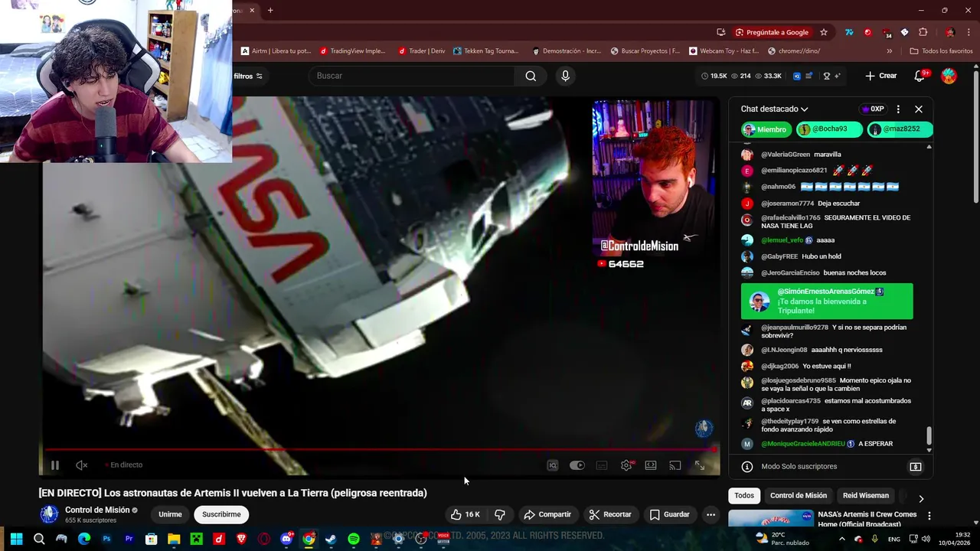This screenshot has width=980, height=551.
Task: Open the Chrome three-dot menu
Action: pos(968,32)
